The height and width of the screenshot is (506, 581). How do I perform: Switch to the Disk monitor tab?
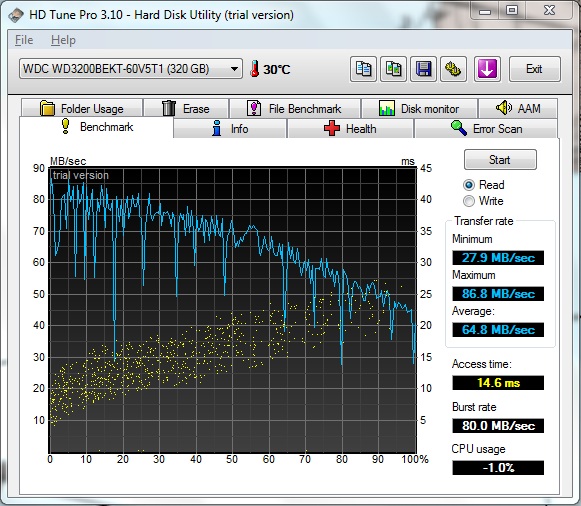[x=419, y=109]
